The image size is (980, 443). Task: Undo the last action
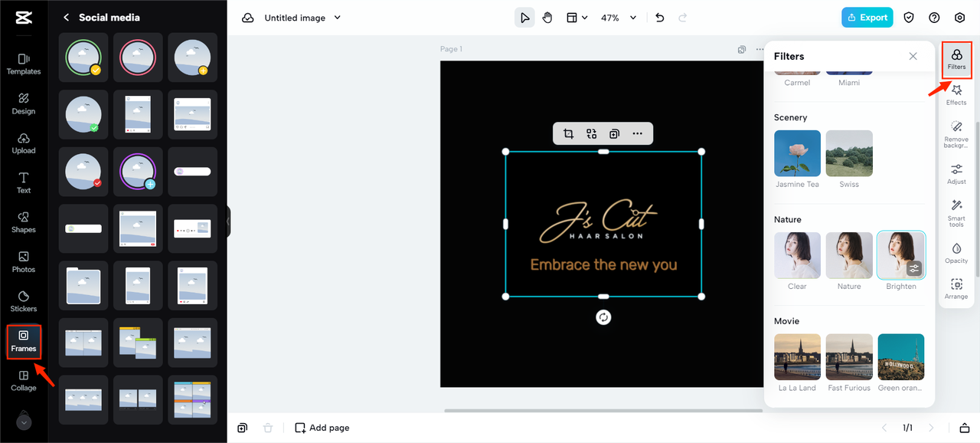pyautogui.click(x=660, y=18)
